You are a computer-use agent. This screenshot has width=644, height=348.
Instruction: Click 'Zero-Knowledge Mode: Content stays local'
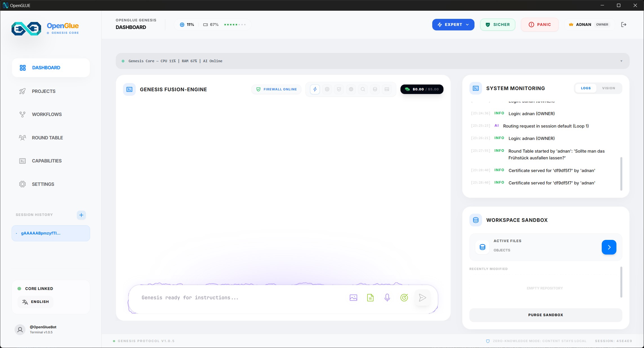coord(540,341)
